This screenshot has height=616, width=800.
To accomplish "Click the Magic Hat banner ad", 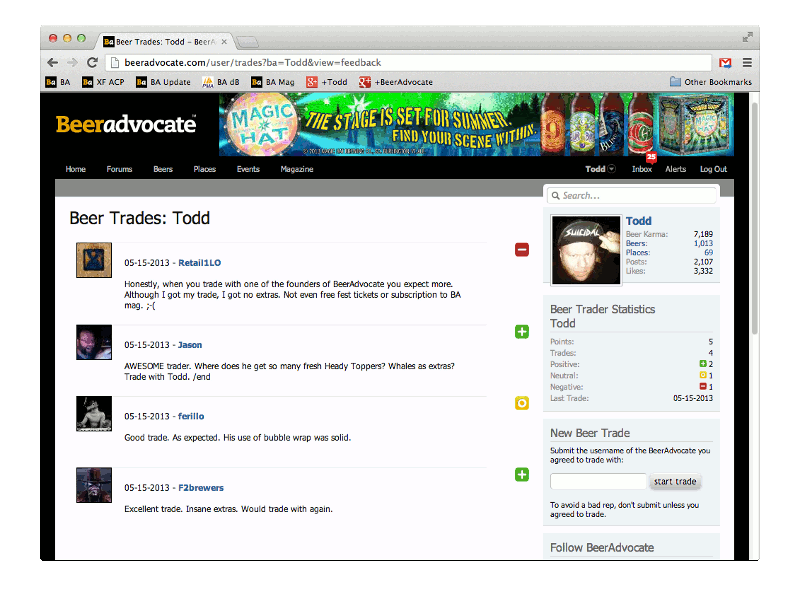I will tap(476, 124).
